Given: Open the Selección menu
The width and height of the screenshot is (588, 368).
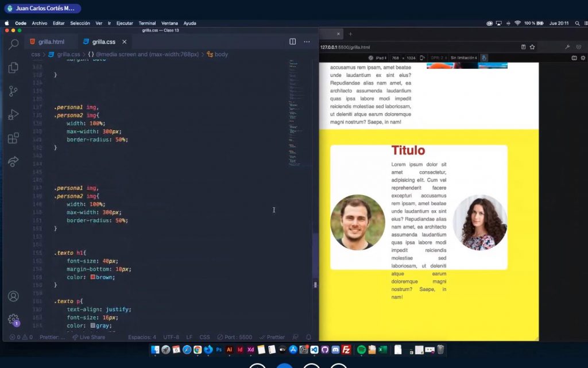Looking at the screenshot, I should [x=80, y=23].
